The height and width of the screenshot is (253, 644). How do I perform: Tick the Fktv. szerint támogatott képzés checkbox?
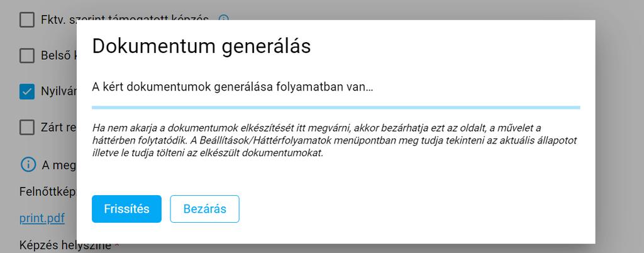(26, 20)
